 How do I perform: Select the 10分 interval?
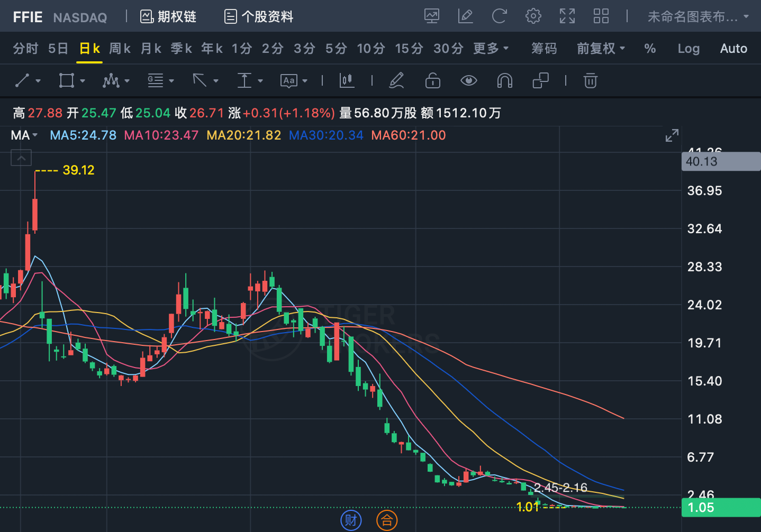[x=371, y=49]
